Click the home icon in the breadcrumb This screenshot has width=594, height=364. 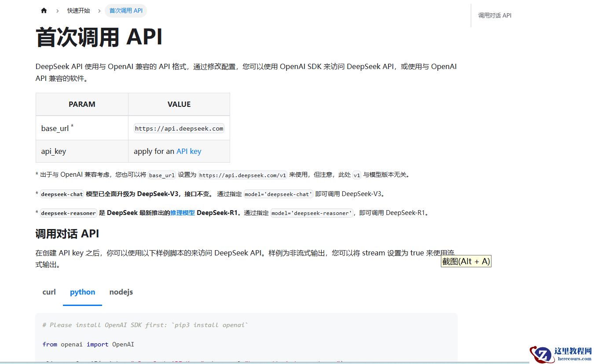coord(44,11)
